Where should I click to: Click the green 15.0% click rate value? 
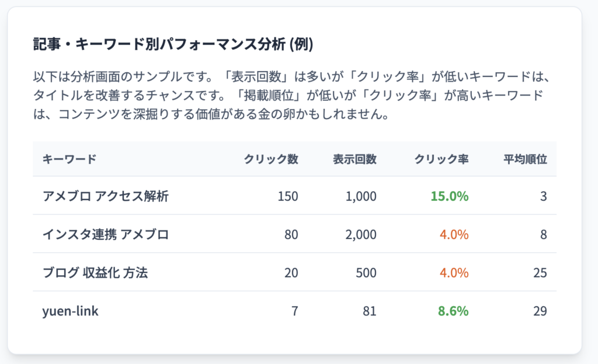pos(450,196)
